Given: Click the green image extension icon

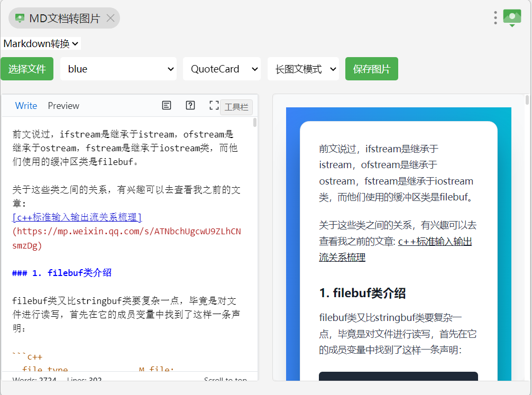Looking at the screenshot, I should click(x=512, y=18).
